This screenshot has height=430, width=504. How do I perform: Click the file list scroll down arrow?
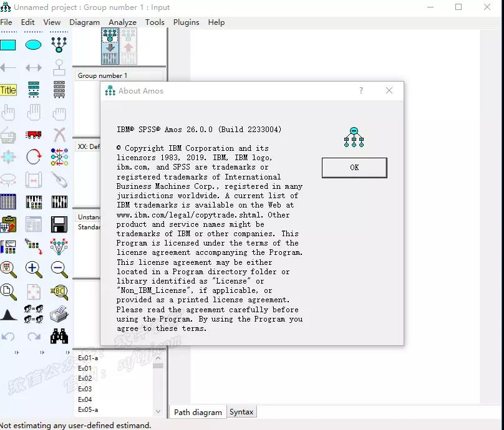158,411
